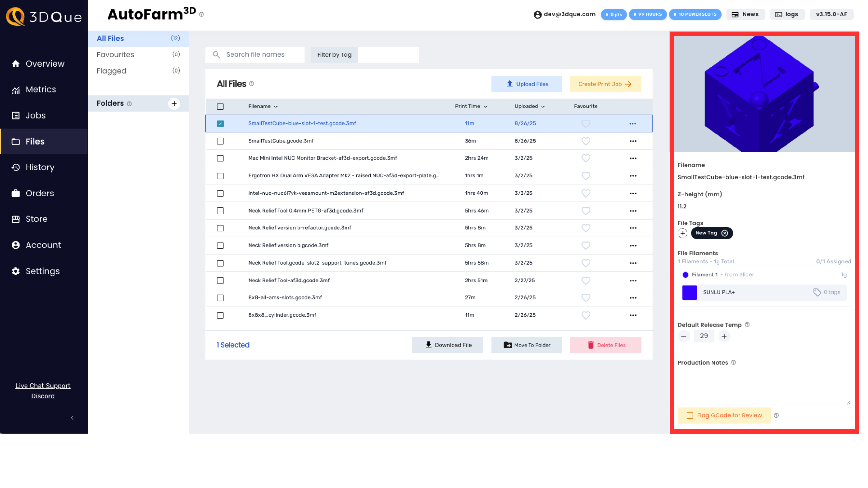This screenshot has height=488, width=868.
Task: Click the search magnifier icon
Action: 216,54
